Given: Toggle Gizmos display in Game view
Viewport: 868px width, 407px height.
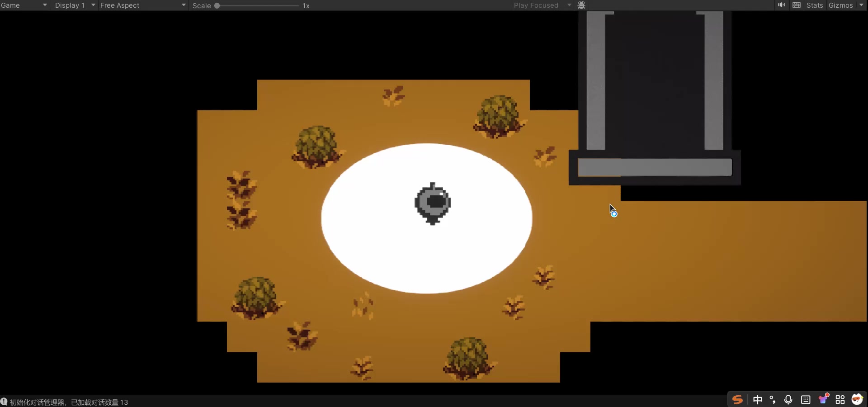Looking at the screenshot, I should (840, 5).
